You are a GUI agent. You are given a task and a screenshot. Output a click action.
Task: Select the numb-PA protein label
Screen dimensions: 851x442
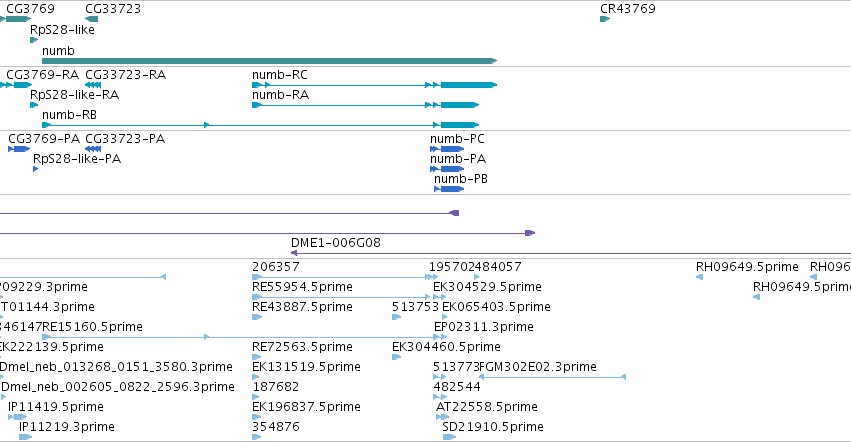(x=458, y=159)
